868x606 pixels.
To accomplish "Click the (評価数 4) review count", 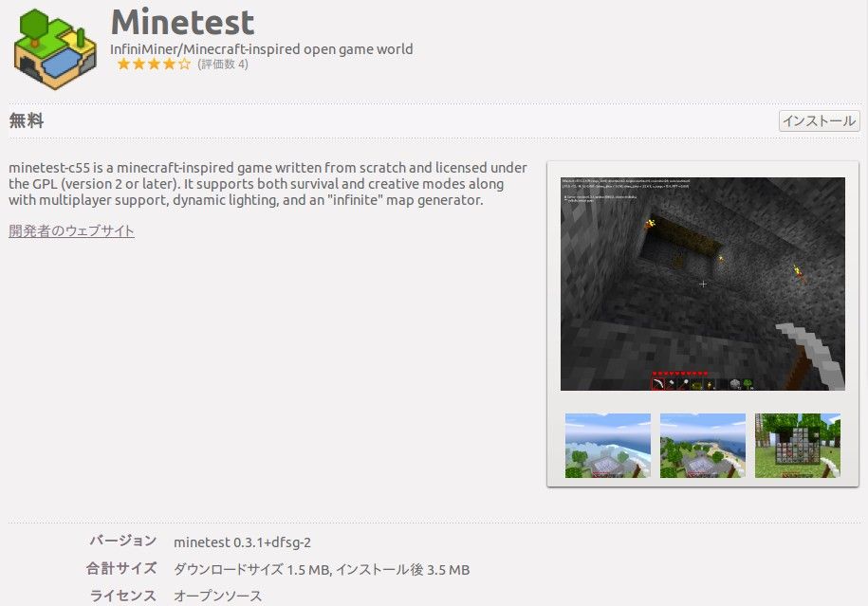I will (x=223, y=64).
